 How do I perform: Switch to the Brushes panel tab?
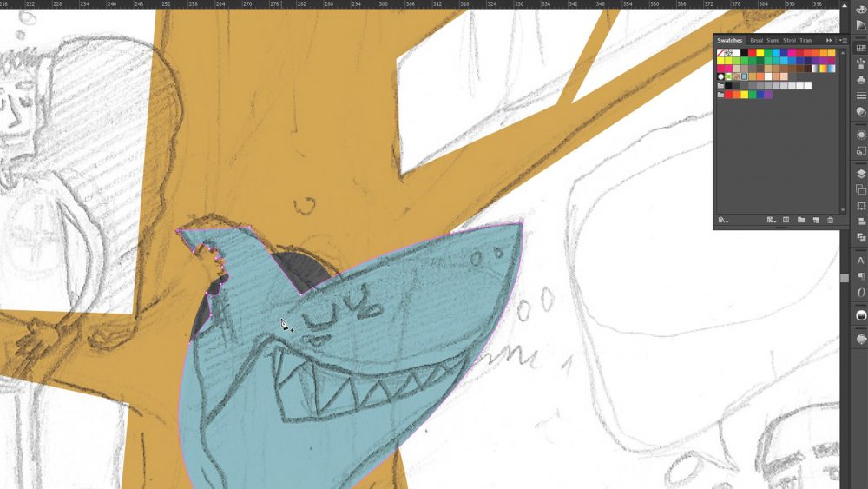756,41
